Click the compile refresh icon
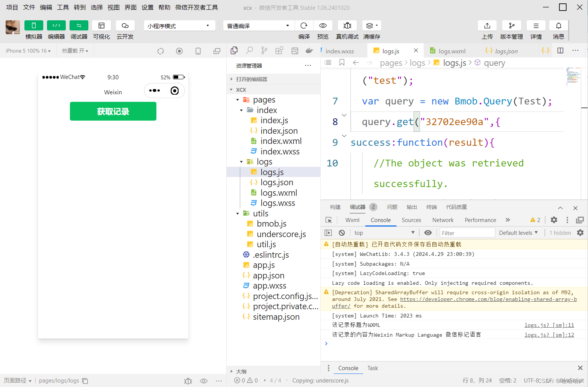 [304, 25]
